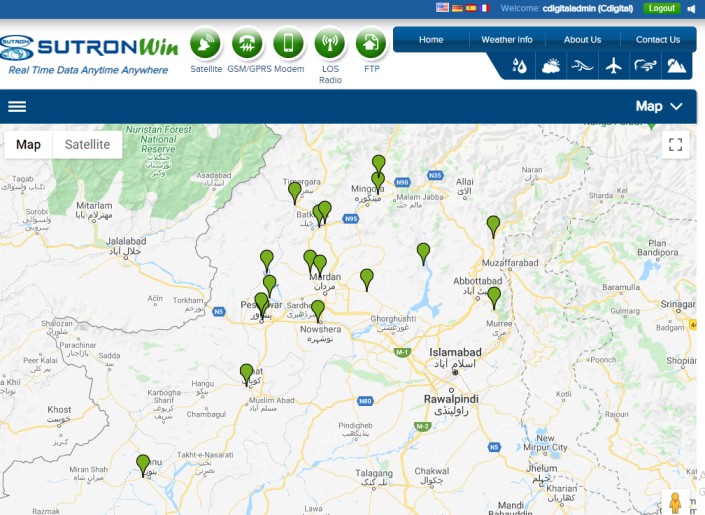Expand the Map dropdown in the blue bar
The width and height of the screenshot is (705, 515).
[659, 106]
